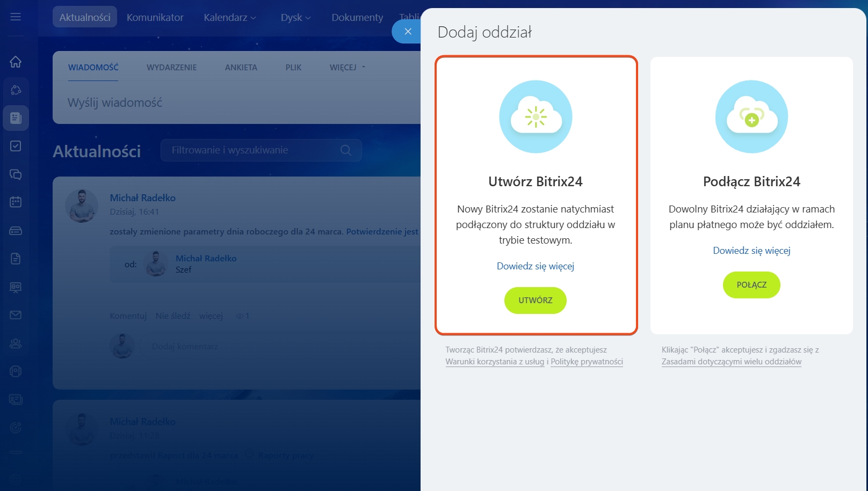The width and height of the screenshot is (868, 491).
Task: Open the Politykę prywatności link
Action: 587,362
